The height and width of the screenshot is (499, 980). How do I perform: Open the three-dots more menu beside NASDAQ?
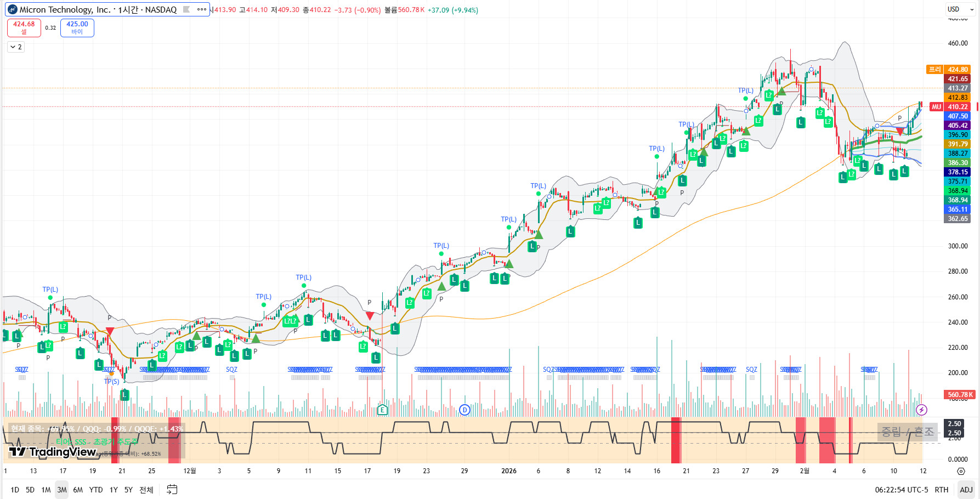pos(202,9)
